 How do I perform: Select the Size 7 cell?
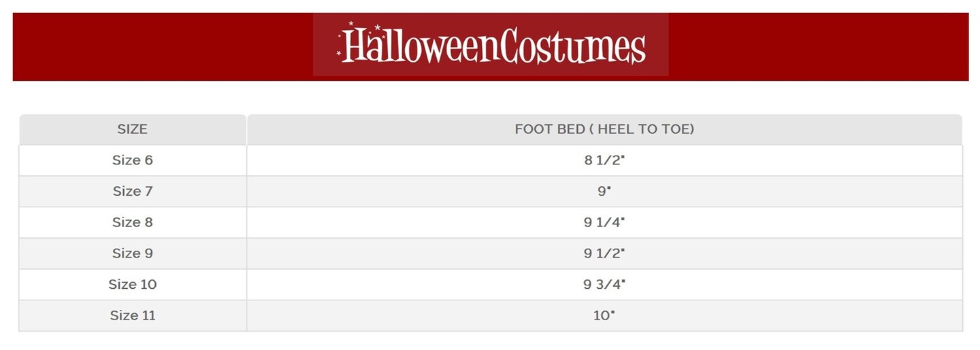click(132, 192)
